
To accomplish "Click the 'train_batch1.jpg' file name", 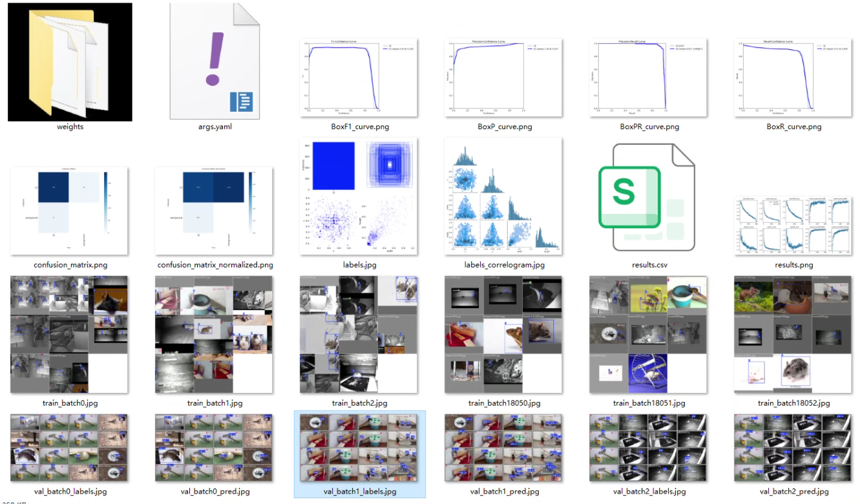I will [215, 403].
